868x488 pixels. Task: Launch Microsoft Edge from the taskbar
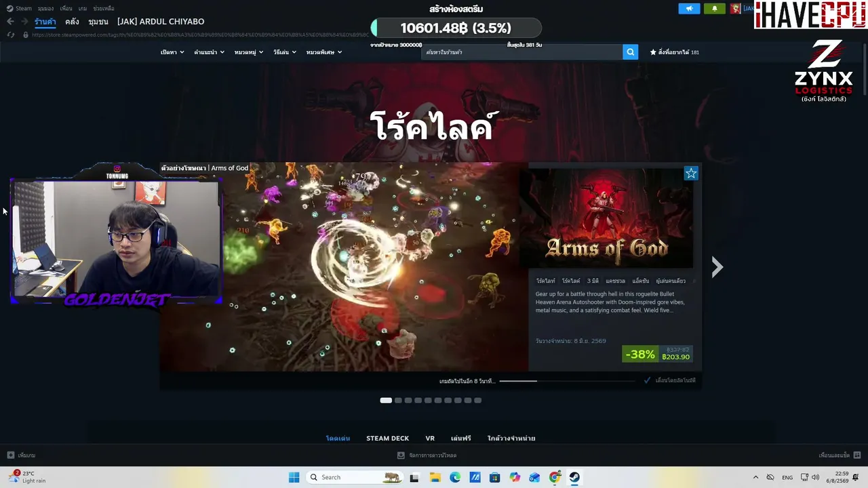[x=455, y=477]
